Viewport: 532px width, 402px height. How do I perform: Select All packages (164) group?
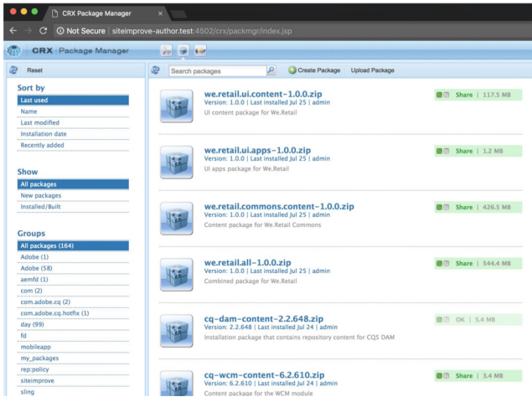[x=73, y=245]
